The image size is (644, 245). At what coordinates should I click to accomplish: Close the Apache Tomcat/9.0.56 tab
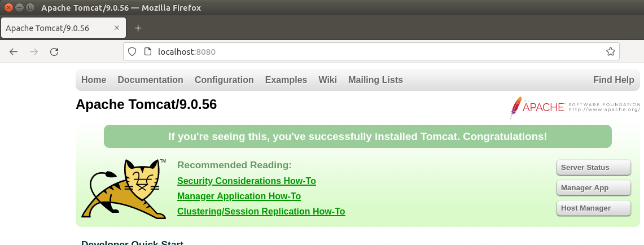click(117, 28)
